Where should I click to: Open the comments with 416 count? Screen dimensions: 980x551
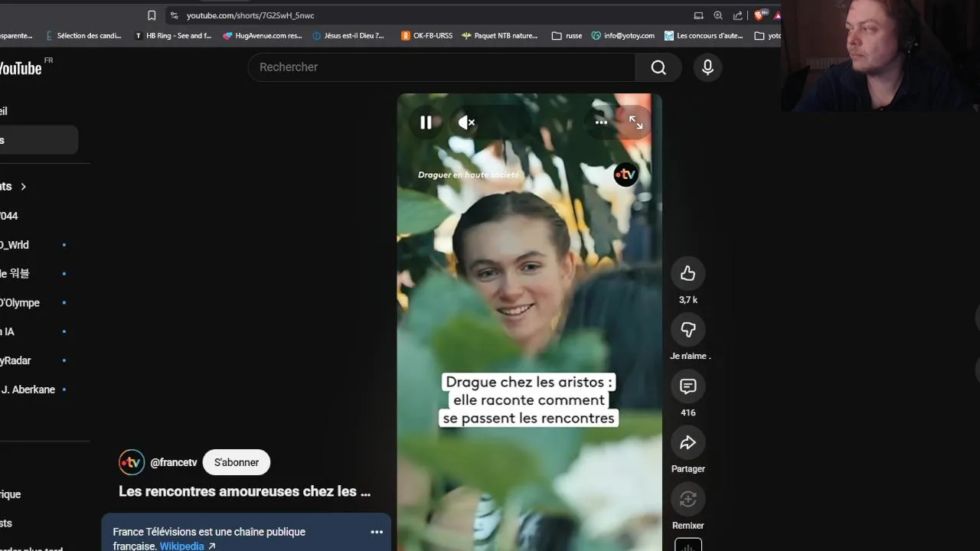click(688, 386)
